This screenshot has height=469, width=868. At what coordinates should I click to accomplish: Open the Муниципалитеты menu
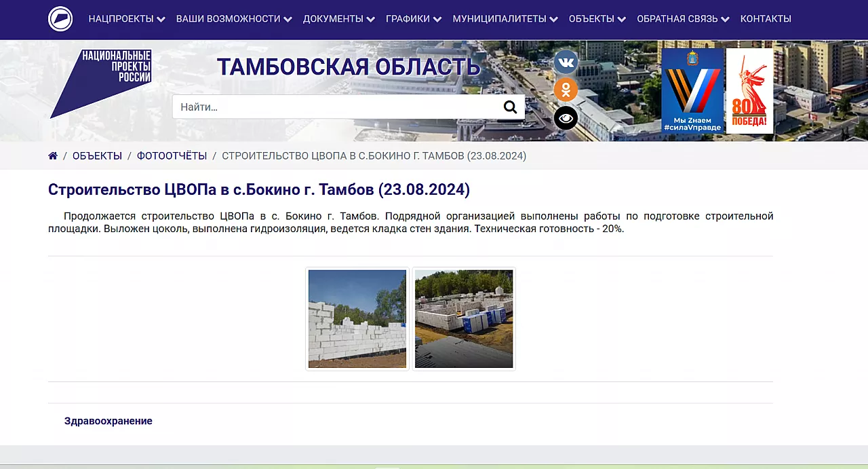point(505,19)
